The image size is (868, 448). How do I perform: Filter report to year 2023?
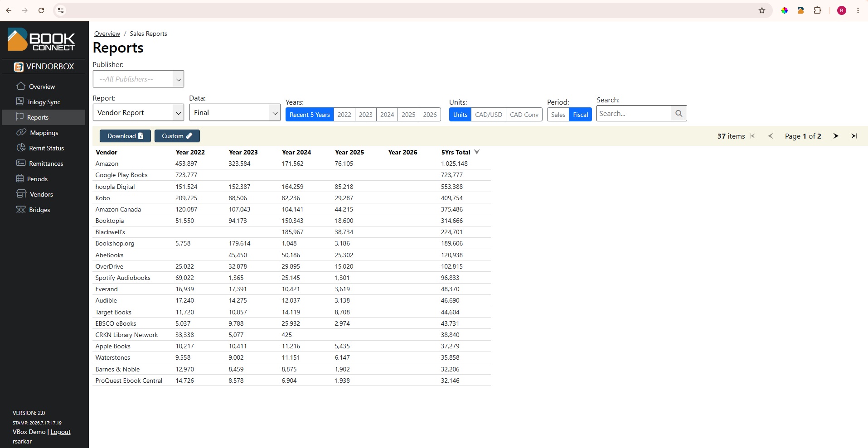click(366, 115)
